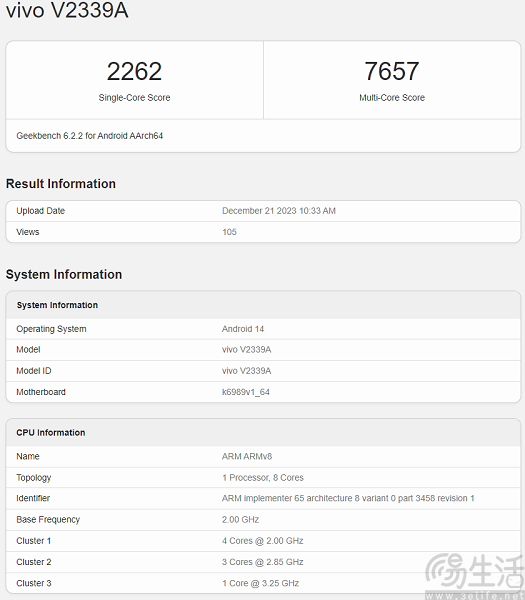Viewport: 525px width, 600px height.
Task: Click the Single-Core Score label
Action: tap(134, 98)
